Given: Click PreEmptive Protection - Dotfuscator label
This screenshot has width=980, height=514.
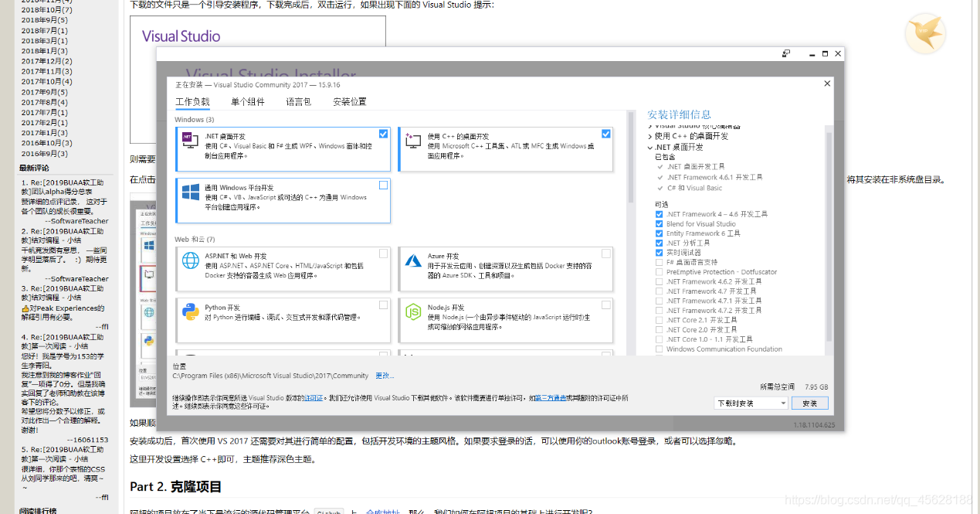Looking at the screenshot, I should (x=722, y=272).
